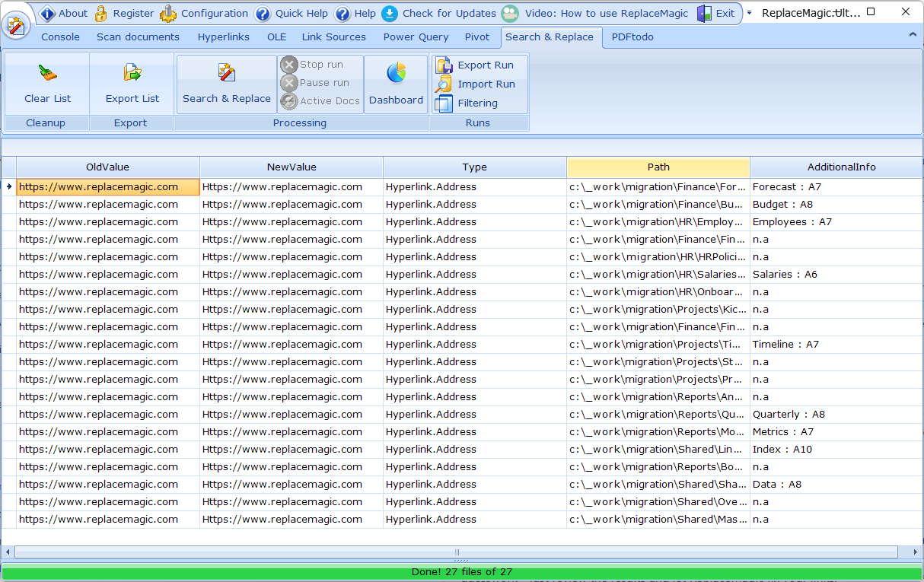The image size is (924, 582).
Task: Select the path cell ending with Projects\Kic…
Action: tap(658, 310)
